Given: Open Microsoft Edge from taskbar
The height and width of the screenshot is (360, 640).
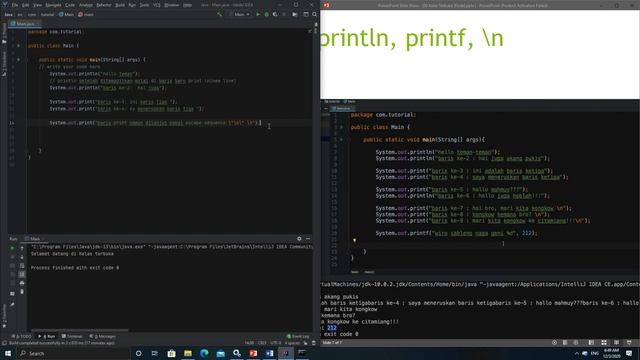Looking at the screenshot, I should pos(204,353).
